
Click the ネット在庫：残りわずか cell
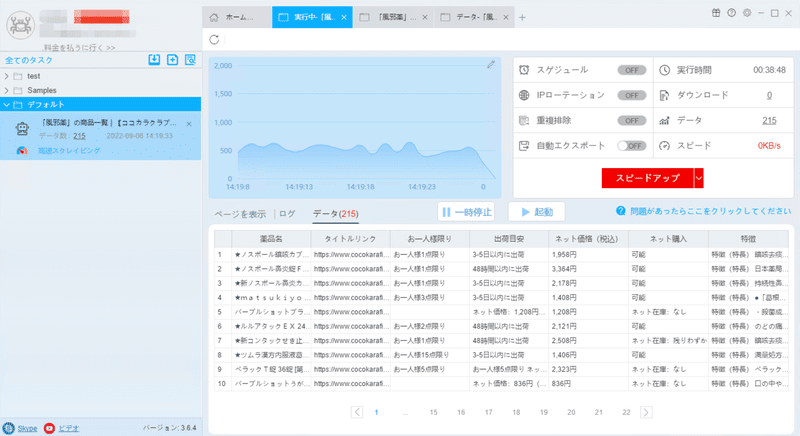(x=668, y=341)
